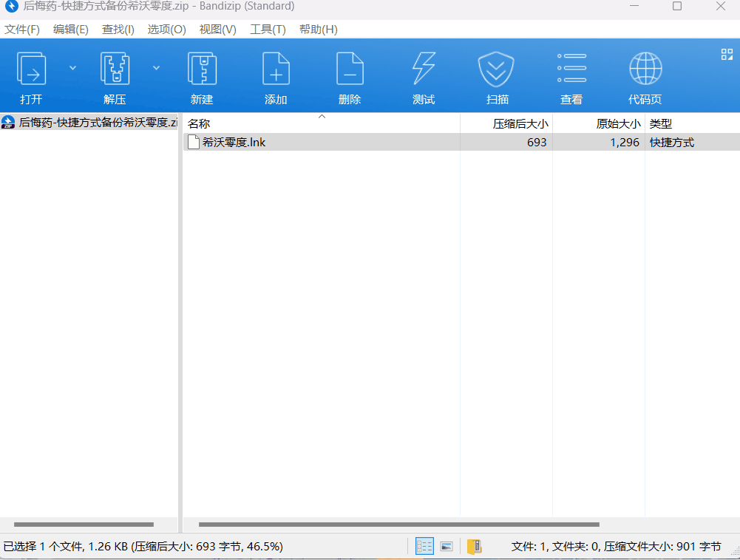The width and height of the screenshot is (740, 560).
Task: Switch to details list view in status bar
Action: coord(424,546)
